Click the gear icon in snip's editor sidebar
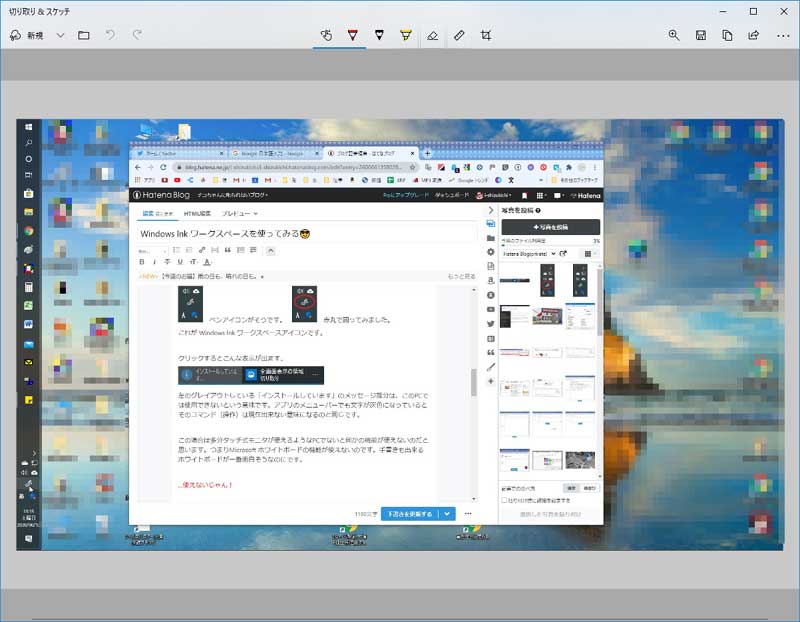This screenshot has width=800, height=622. point(491,252)
